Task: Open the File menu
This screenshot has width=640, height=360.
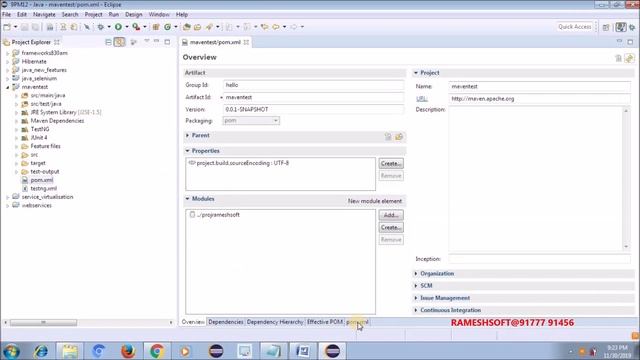Action: (x=7, y=14)
